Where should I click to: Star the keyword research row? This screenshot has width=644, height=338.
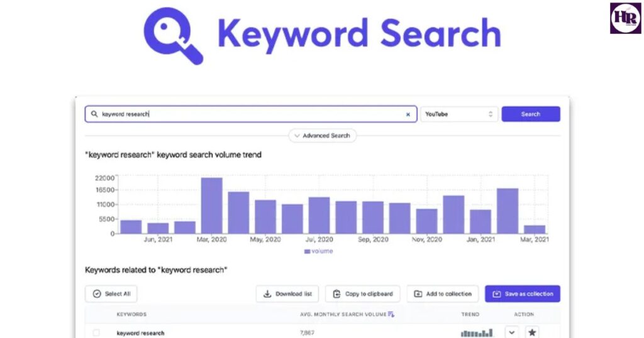tap(532, 332)
